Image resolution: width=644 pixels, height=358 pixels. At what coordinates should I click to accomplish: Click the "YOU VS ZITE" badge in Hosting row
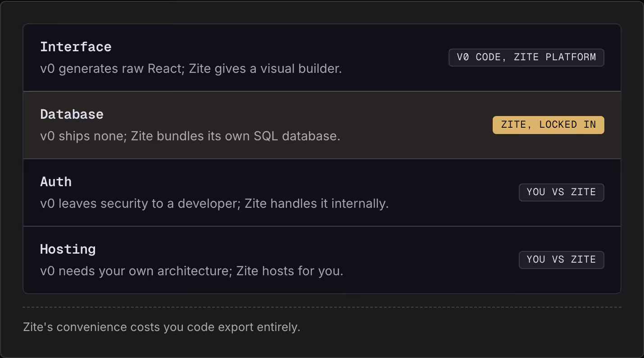[561, 260]
